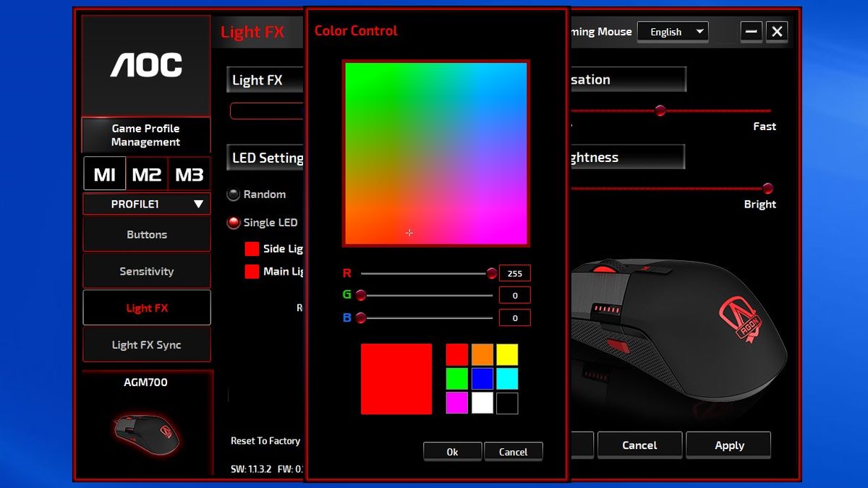Image resolution: width=868 pixels, height=488 pixels.
Task: Click the B value input field
Action: pos(514,317)
